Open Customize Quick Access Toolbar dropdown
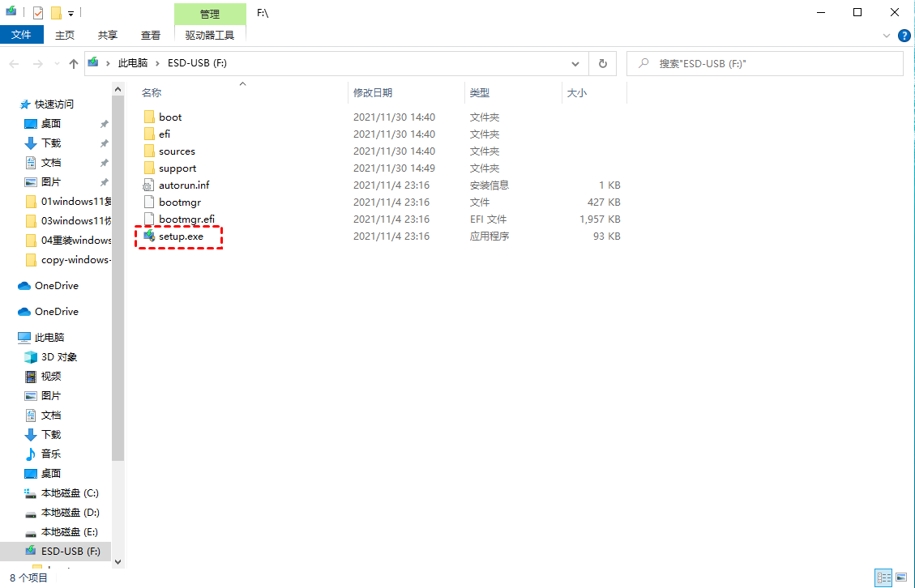This screenshot has height=588, width=915. (x=71, y=14)
